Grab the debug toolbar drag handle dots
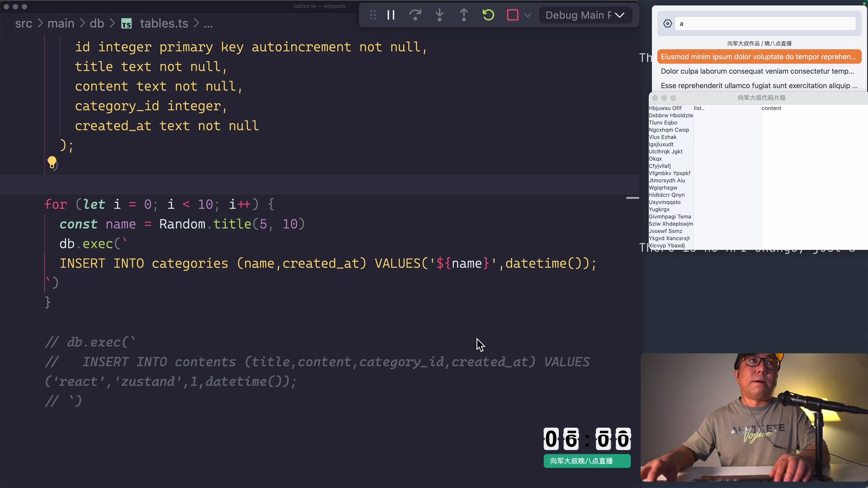This screenshot has height=488, width=868. 373,15
